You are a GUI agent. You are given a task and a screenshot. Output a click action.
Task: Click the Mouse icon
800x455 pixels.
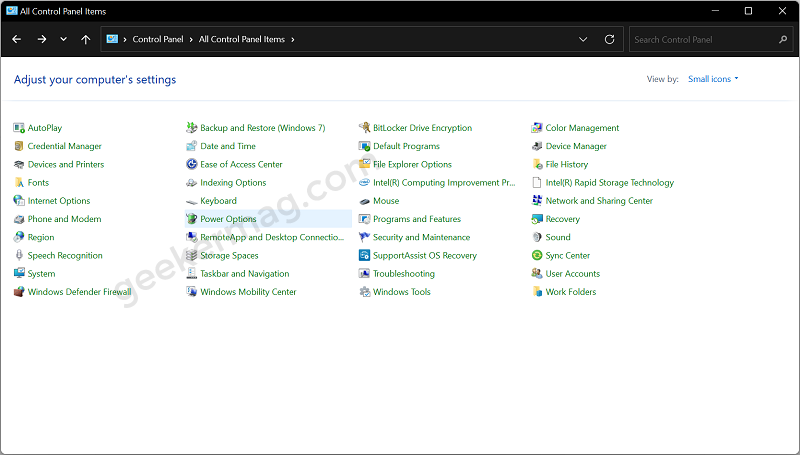(x=364, y=201)
